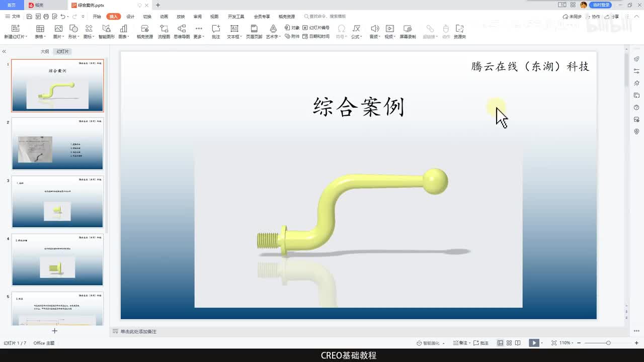The width and height of the screenshot is (644, 362).
Task: Click the 未同步 sync status button
Action: click(x=572, y=17)
